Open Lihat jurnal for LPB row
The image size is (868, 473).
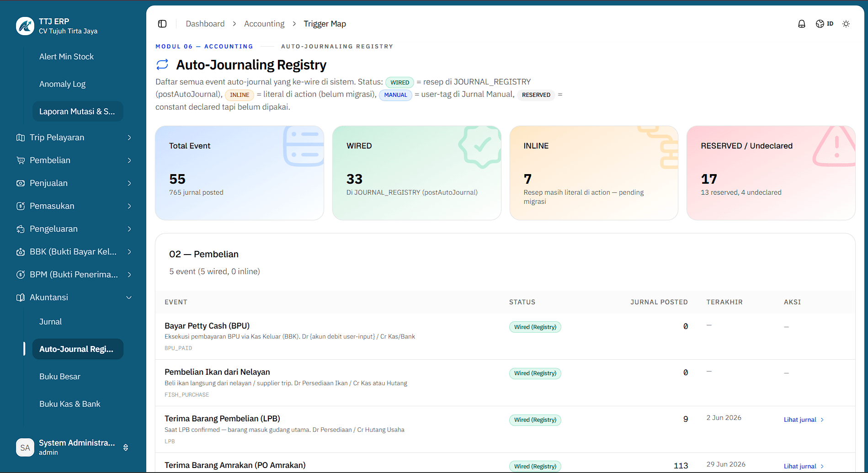[x=804, y=420]
